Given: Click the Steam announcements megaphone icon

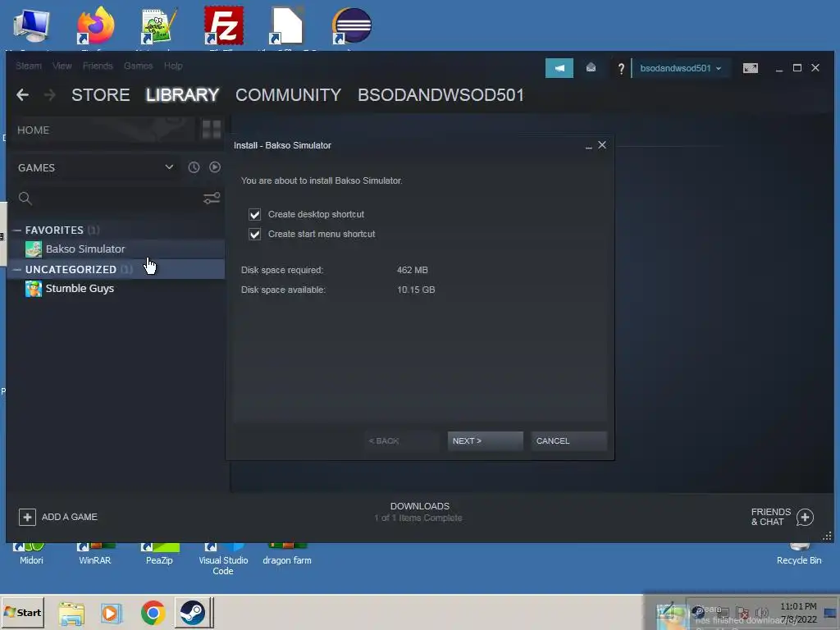Looking at the screenshot, I should point(559,68).
